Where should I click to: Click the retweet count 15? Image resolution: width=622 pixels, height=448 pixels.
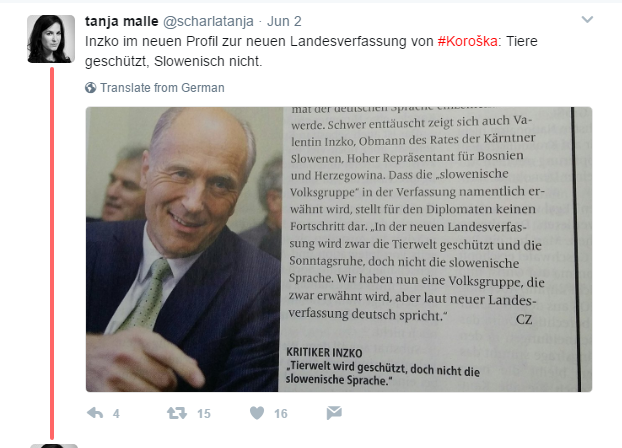point(203,414)
